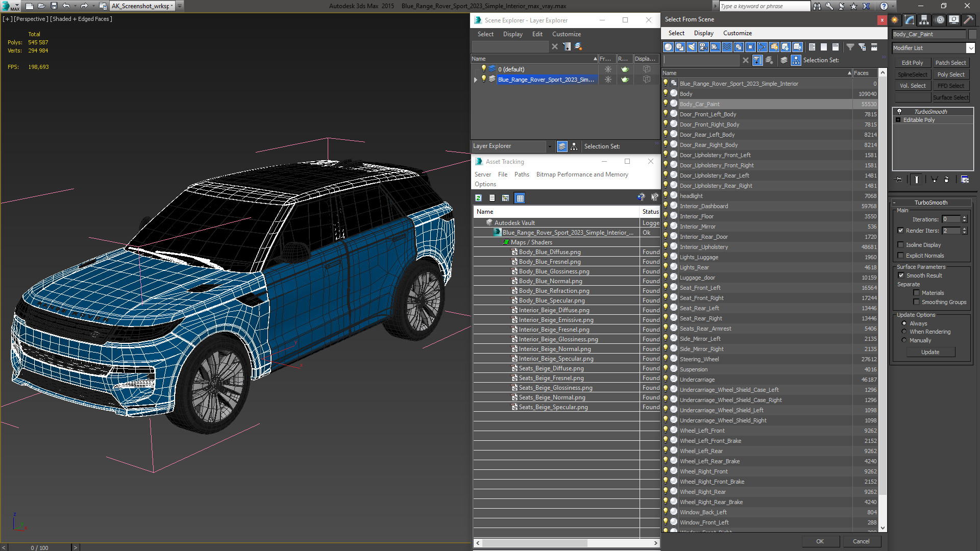
Task: Toggle TurboSmooth modifier lightbulb visibility
Action: [899, 112]
